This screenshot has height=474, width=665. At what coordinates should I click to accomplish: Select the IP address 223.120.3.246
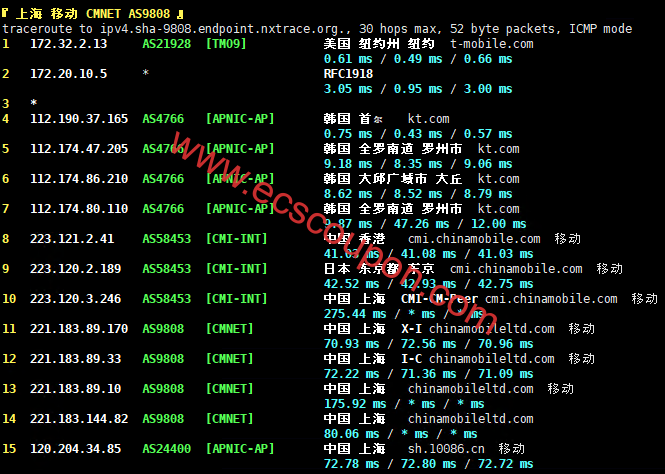75,299
